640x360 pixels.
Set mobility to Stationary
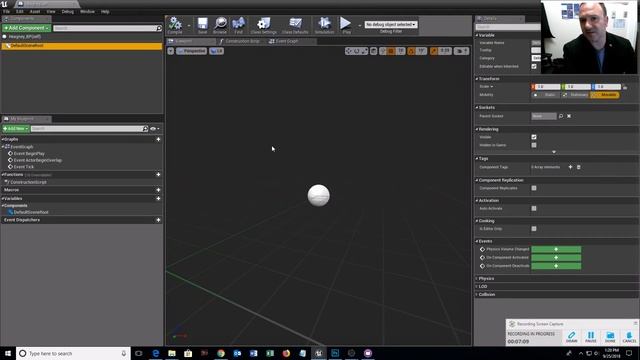[x=576, y=95]
